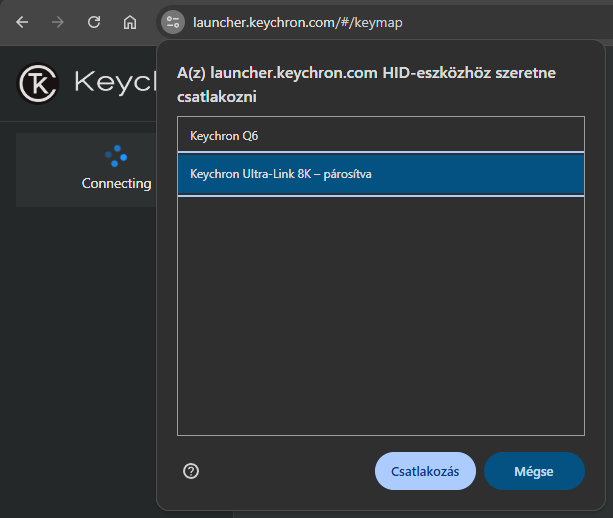Screen dimensions: 613x518
Task: Open the help question mark icon
Action: tap(191, 471)
